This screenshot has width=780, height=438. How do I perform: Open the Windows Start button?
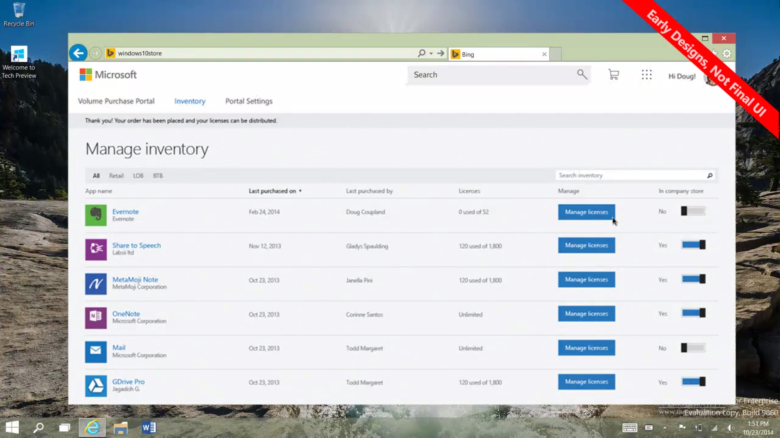point(12,427)
